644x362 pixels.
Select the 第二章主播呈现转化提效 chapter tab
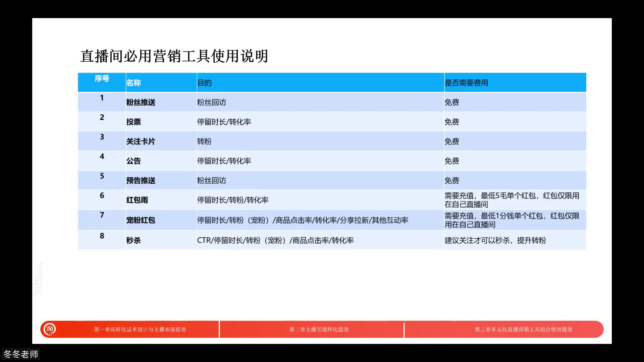click(x=320, y=329)
